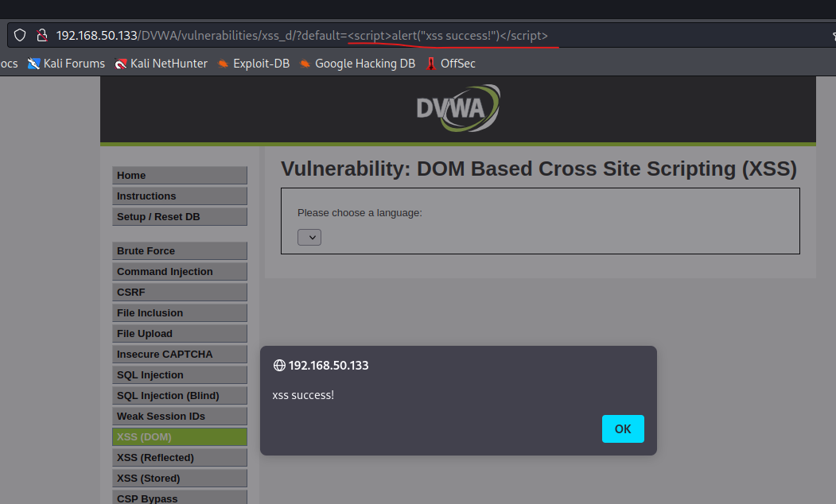Click the shield tracking protection icon
The image size is (836, 504).
tap(20, 35)
